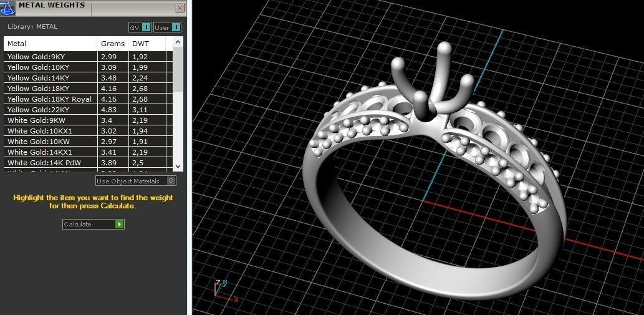Select the Yellow Gold:22KY row
644x315 pixels.
tap(89, 110)
